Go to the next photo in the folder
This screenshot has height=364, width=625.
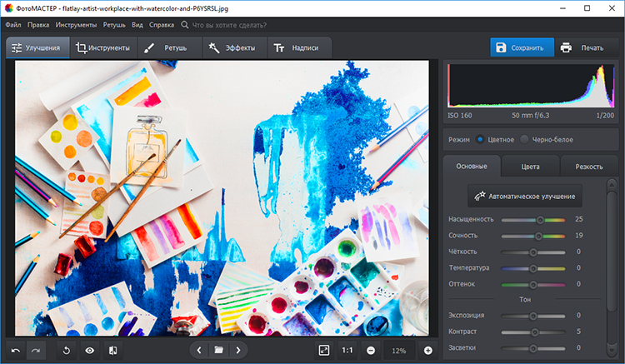238,351
